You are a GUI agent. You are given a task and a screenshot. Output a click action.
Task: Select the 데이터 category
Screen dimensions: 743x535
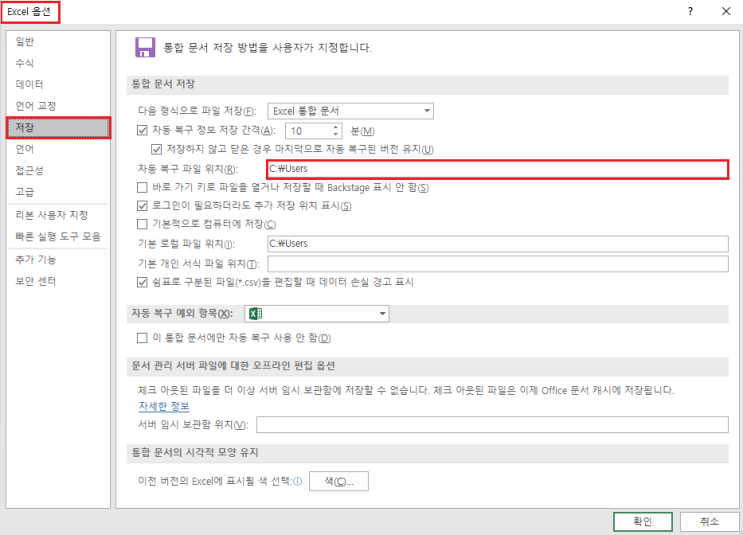pyautogui.click(x=58, y=84)
